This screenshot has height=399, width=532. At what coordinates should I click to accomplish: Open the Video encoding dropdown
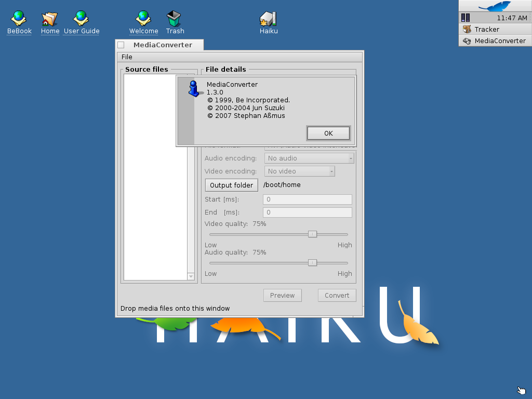point(300,171)
